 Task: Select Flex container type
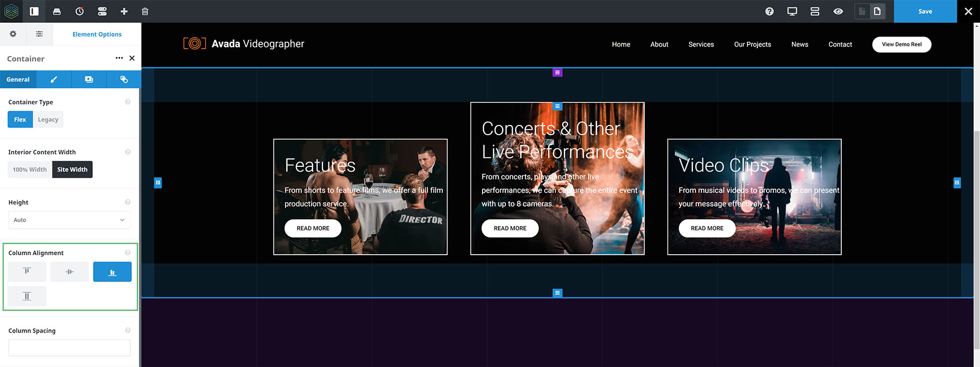tap(20, 119)
